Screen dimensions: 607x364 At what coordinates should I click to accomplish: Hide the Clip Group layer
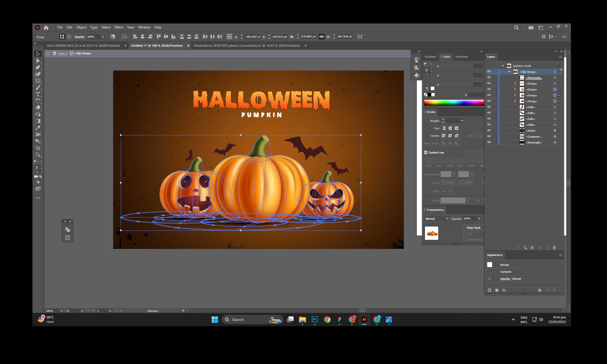[489, 72]
